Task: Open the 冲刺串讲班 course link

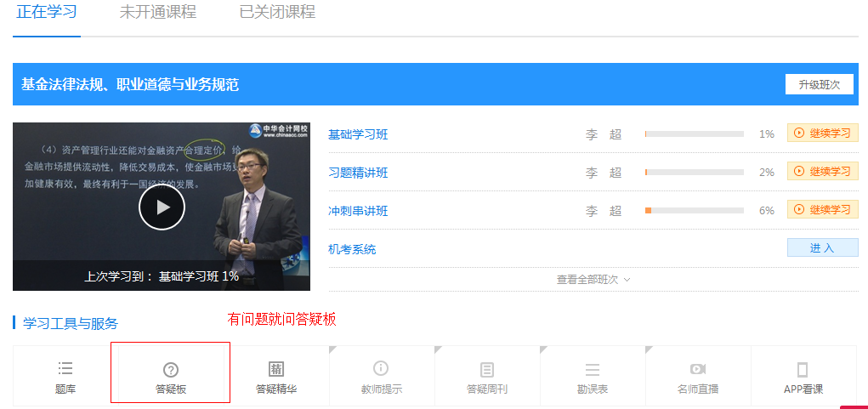Action: [358, 211]
